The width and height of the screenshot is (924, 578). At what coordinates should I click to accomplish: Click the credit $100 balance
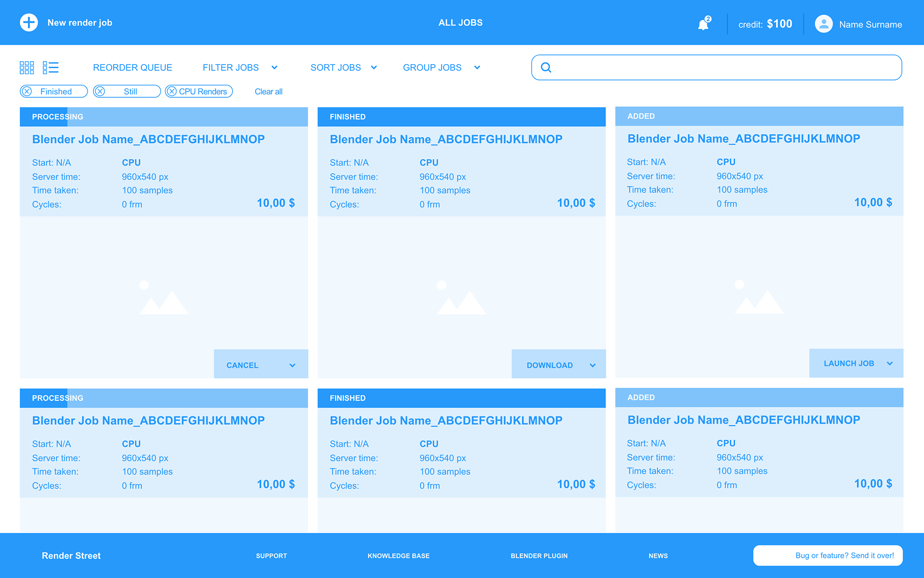[765, 24]
